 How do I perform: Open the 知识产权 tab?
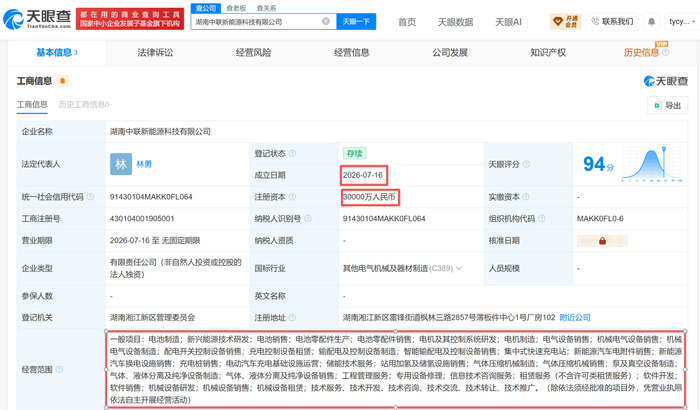coord(548,52)
